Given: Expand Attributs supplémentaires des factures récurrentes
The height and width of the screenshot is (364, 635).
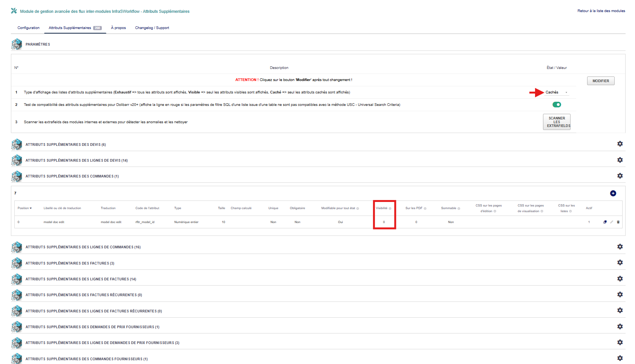Looking at the screenshot, I should coord(84,295).
